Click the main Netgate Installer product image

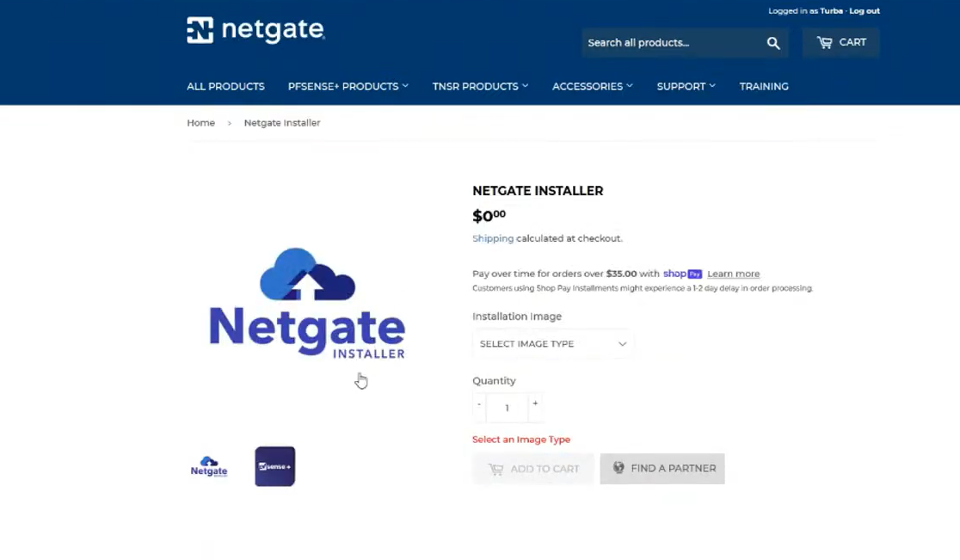[x=307, y=303]
